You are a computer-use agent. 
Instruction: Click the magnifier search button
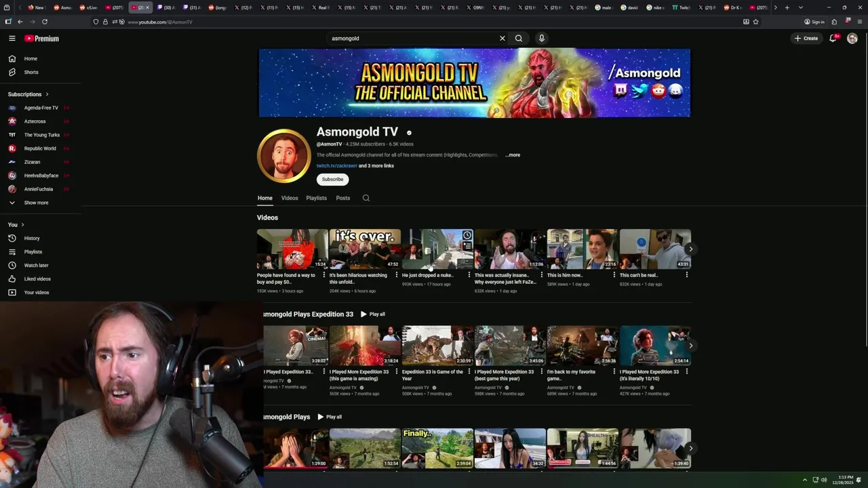519,39
